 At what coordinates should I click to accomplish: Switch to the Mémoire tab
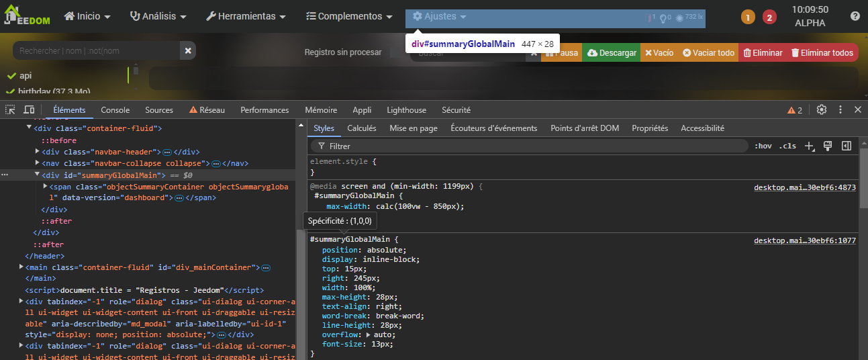click(x=321, y=110)
